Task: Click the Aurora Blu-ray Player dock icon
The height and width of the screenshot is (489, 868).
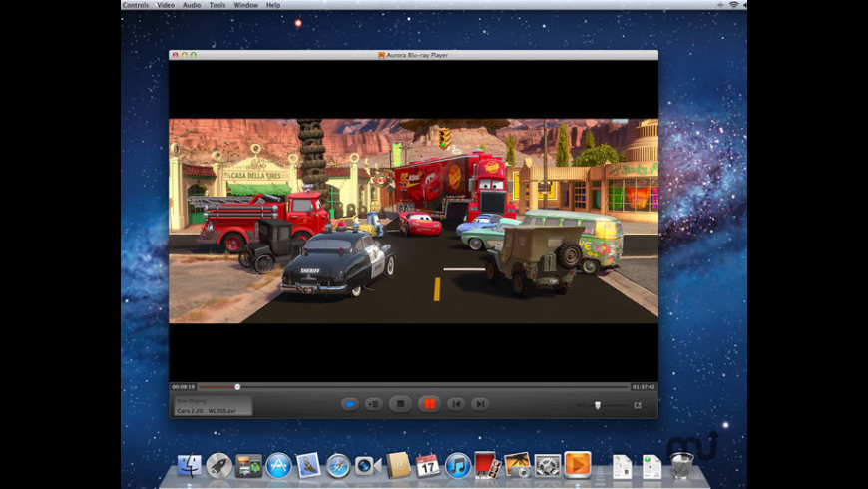Action: pos(577,464)
